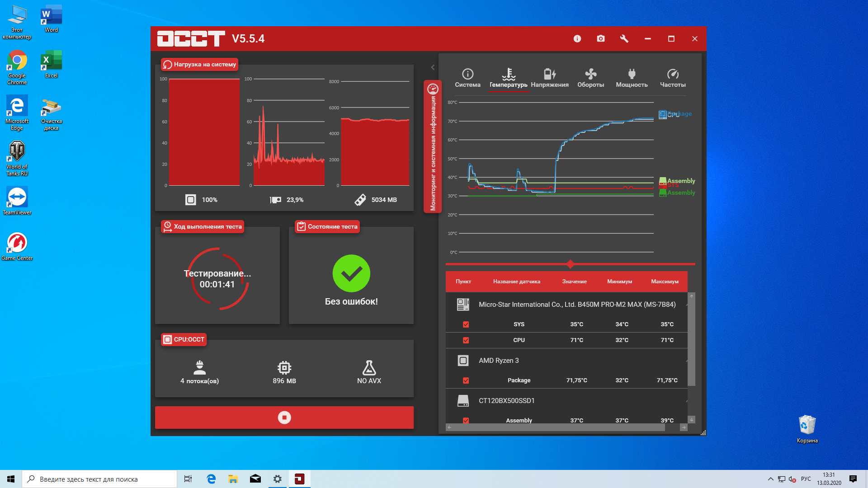Select the Система tab
868x488 pixels.
click(x=467, y=78)
